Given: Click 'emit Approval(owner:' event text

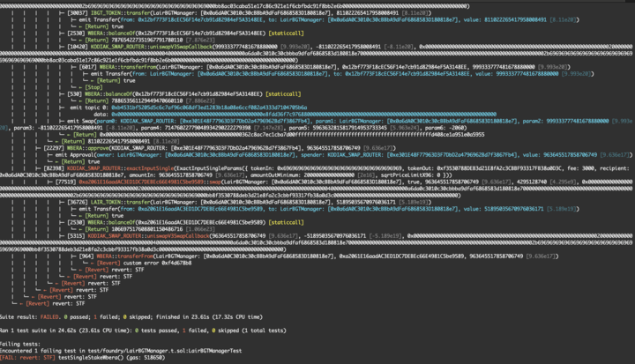Looking at the screenshot, I should (x=85, y=154).
